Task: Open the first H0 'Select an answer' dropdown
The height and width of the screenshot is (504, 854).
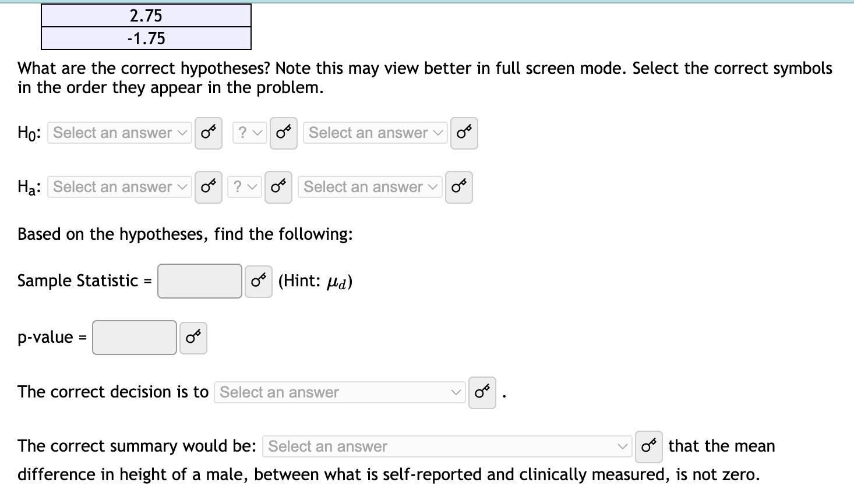Action: pyautogui.click(x=118, y=133)
